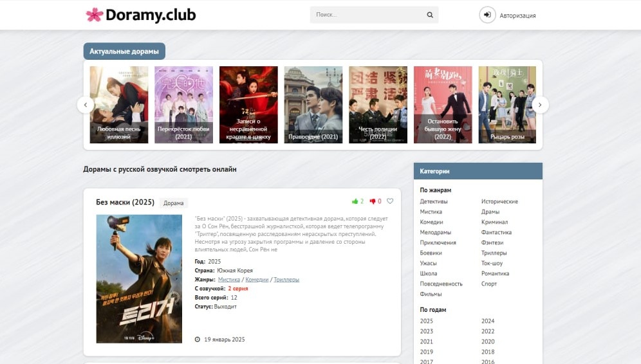The width and height of the screenshot is (641, 364).
Task: Select Фантастика category
Action: click(496, 232)
